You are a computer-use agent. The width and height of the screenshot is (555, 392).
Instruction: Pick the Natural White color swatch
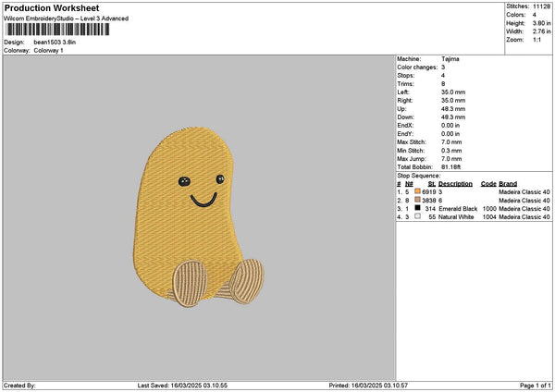point(418,216)
